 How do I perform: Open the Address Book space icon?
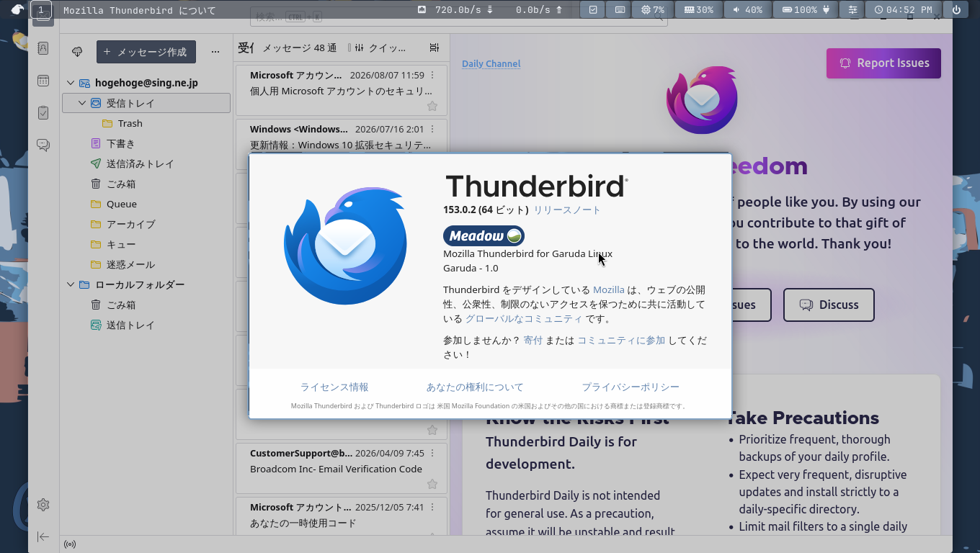(x=43, y=48)
